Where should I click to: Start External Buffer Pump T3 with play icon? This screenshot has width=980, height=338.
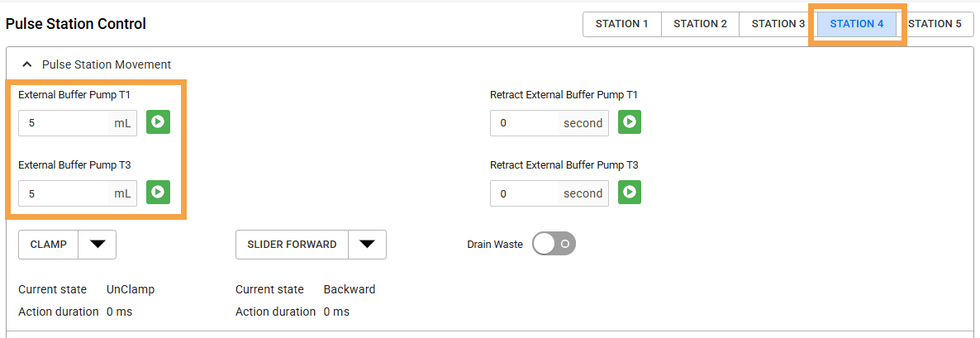158,193
